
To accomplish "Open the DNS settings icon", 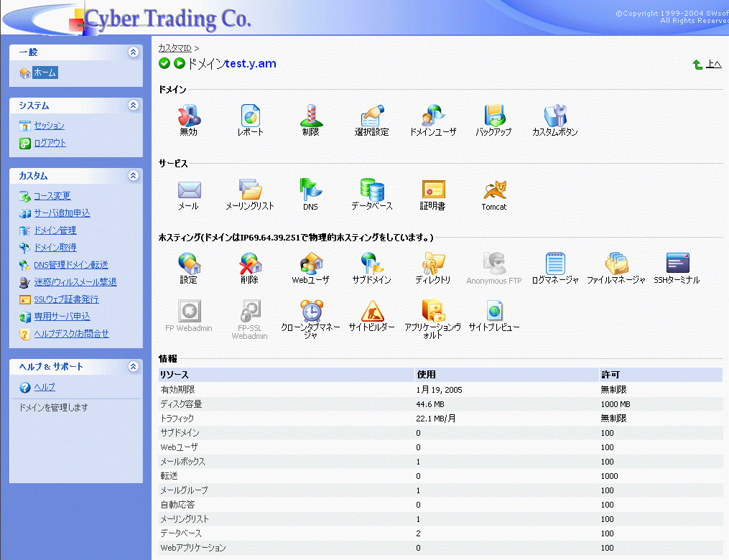I will pos(310,190).
